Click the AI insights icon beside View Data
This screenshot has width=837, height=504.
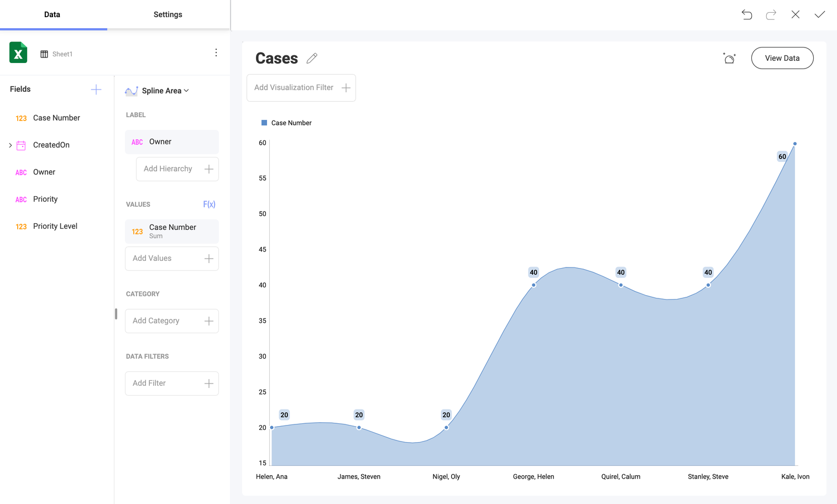[729, 58]
